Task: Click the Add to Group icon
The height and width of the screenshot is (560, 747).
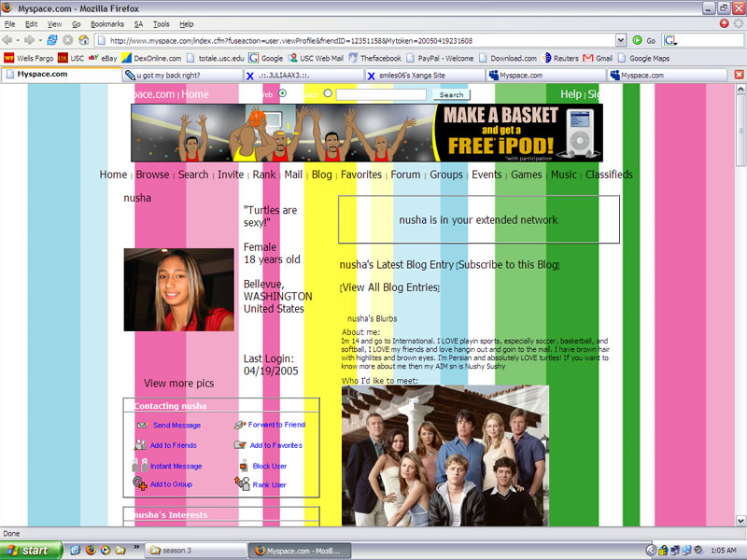Action: [140, 483]
